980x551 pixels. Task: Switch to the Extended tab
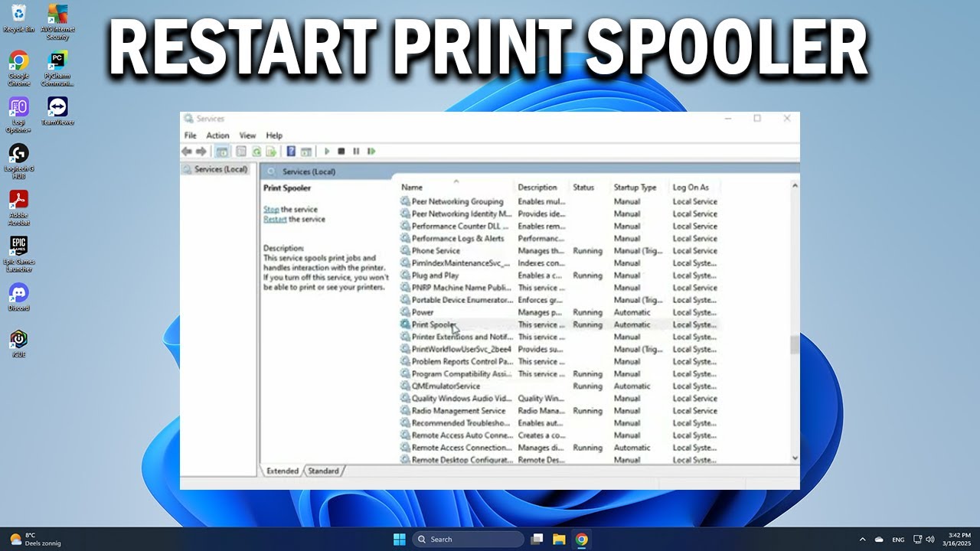[x=283, y=471]
